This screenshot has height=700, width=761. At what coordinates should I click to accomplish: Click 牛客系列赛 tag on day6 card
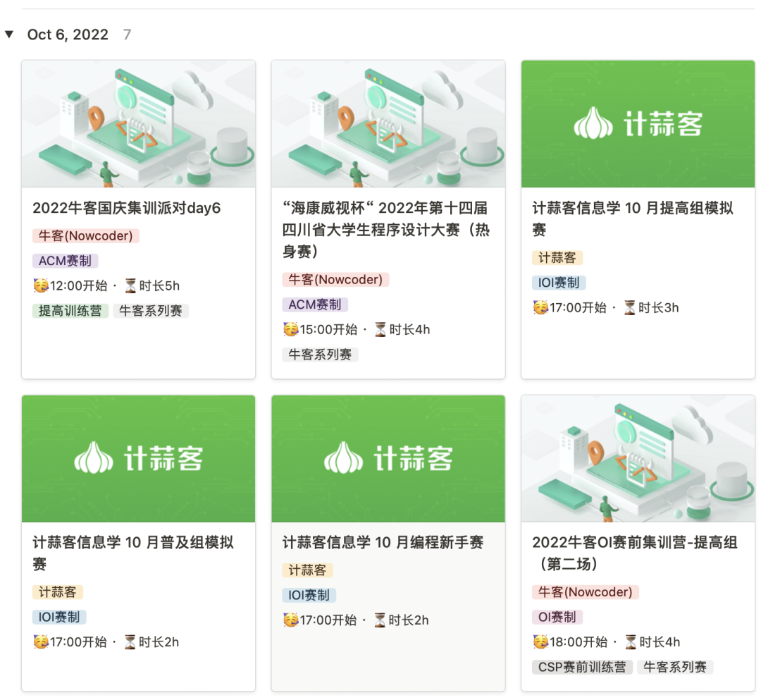click(x=151, y=311)
